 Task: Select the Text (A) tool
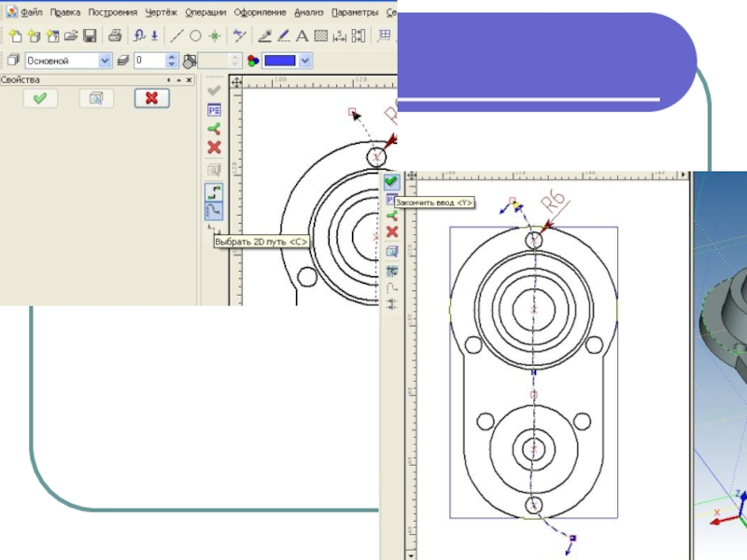[x=302, y=36]
